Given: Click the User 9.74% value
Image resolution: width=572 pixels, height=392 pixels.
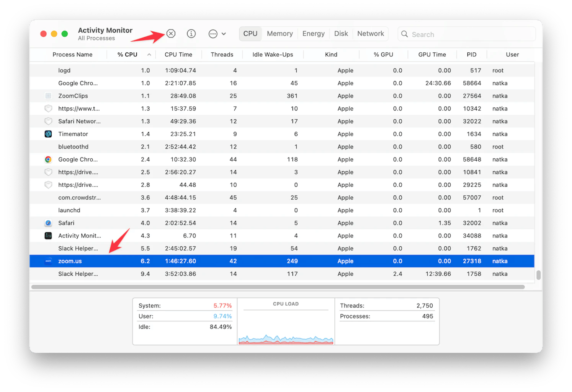Looking at the screenshot, I should click(x=222, y=316).
